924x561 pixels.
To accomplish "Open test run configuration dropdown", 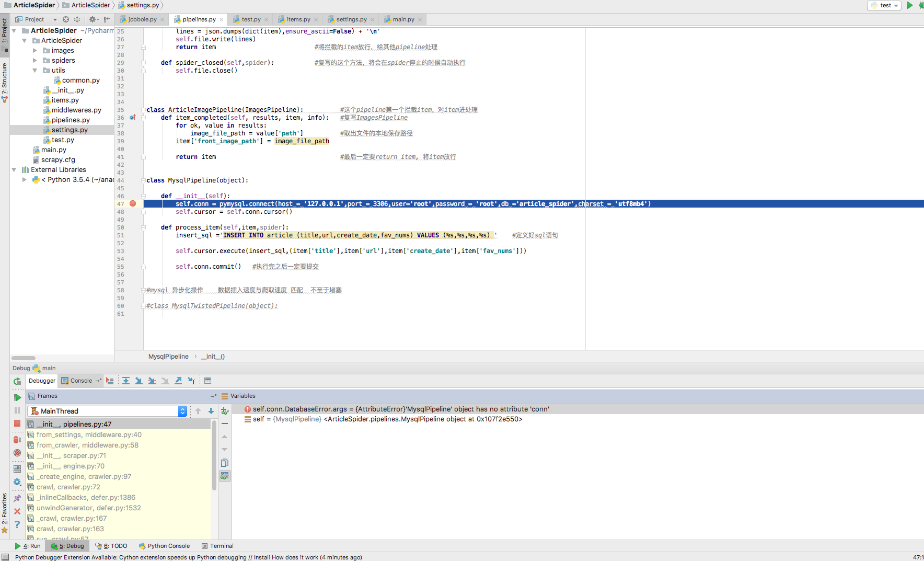I will pos(884,5).
